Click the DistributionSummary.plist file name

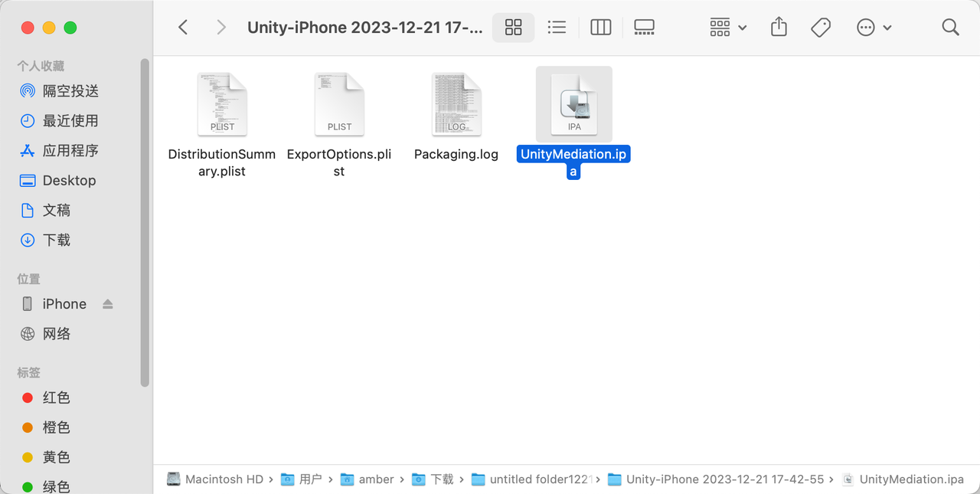(222, 162)
